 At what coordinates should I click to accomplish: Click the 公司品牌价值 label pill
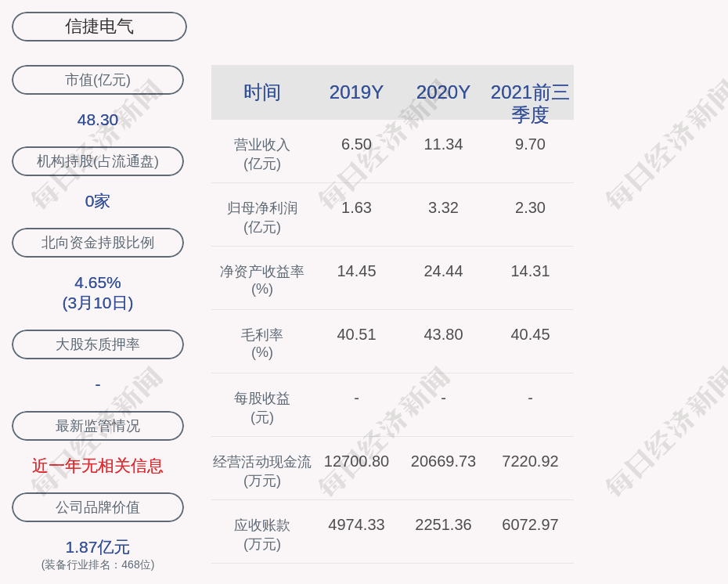(x=98, y=507)
